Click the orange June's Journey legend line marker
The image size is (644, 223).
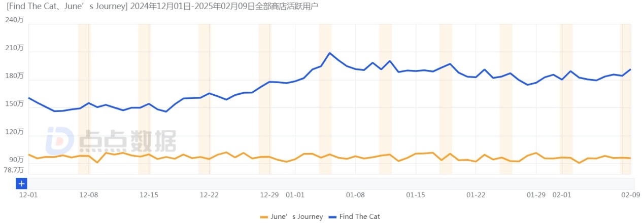pos(263,217)
